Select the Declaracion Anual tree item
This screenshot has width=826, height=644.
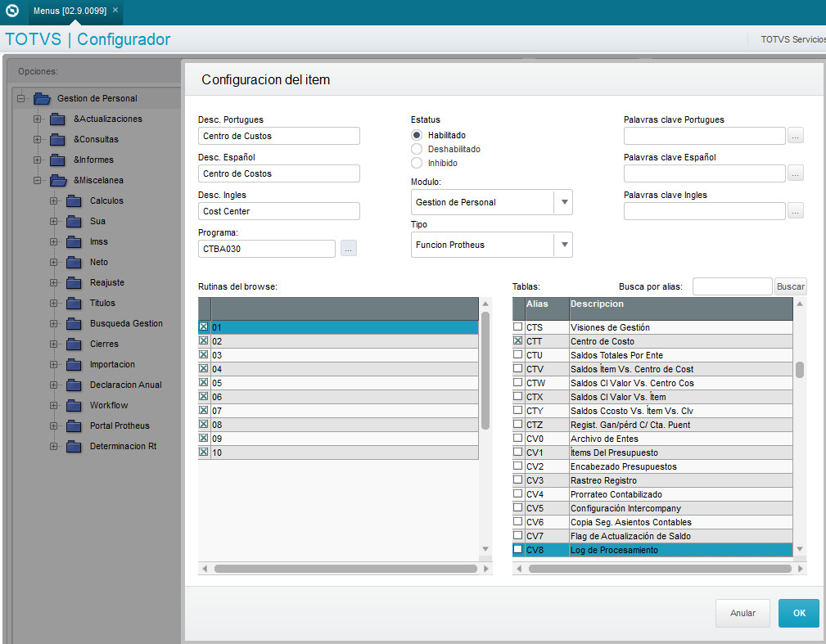(125, 385)
